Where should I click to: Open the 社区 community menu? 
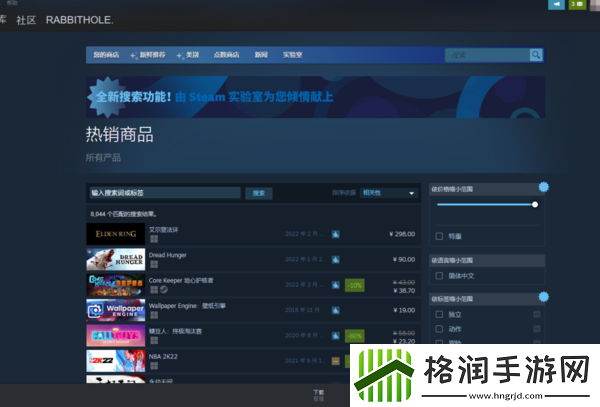tap(26, 20)
